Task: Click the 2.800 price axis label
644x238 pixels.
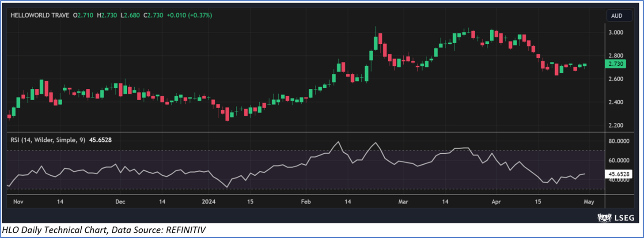Action: pyautogui.click(x=616, y=56)
